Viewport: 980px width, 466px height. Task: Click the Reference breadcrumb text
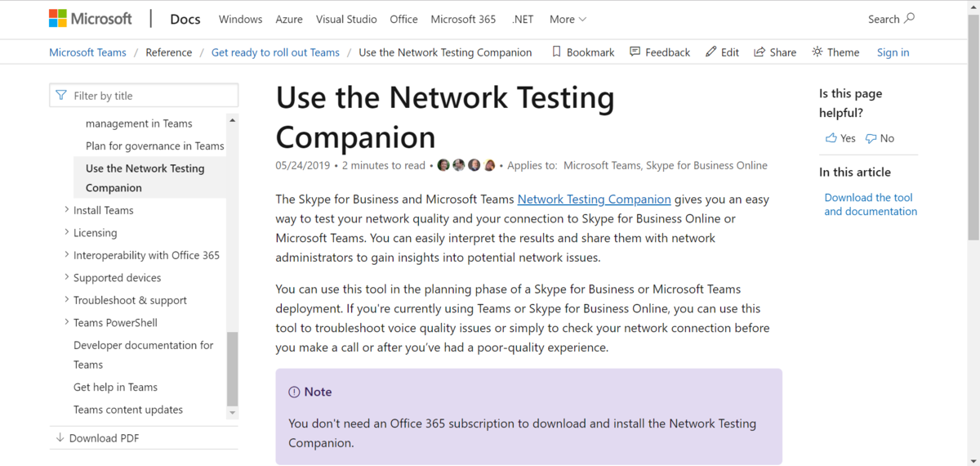169,52
